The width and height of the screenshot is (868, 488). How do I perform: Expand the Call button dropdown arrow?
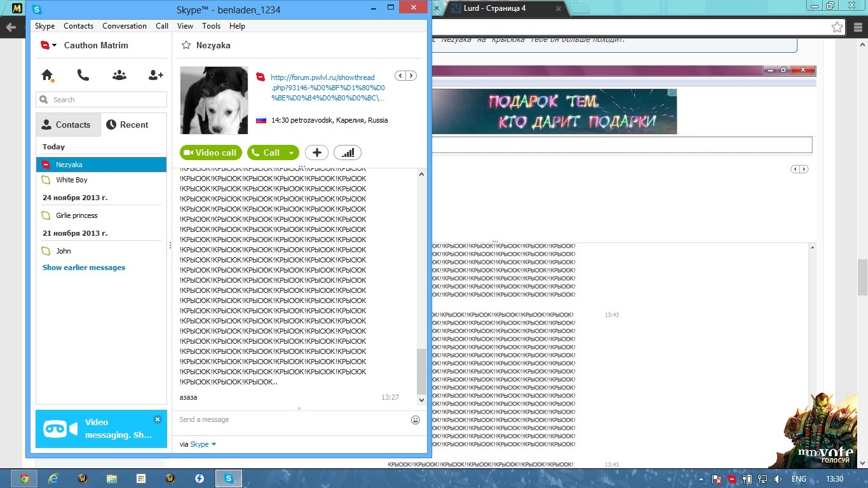click(x=291, y=152)
